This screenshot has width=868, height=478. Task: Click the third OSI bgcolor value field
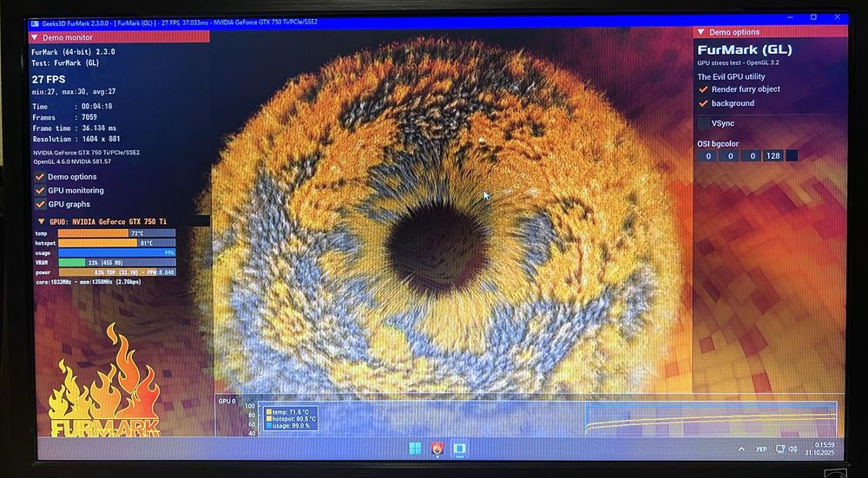(x=751, y=156)
